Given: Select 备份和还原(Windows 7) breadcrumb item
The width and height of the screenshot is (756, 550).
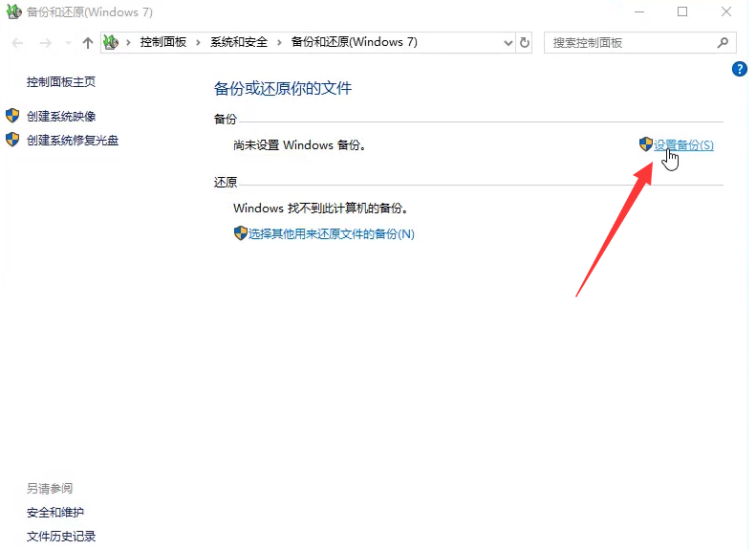Looking at the screenshot, I should pyautogui.click(x=355, y=42).
